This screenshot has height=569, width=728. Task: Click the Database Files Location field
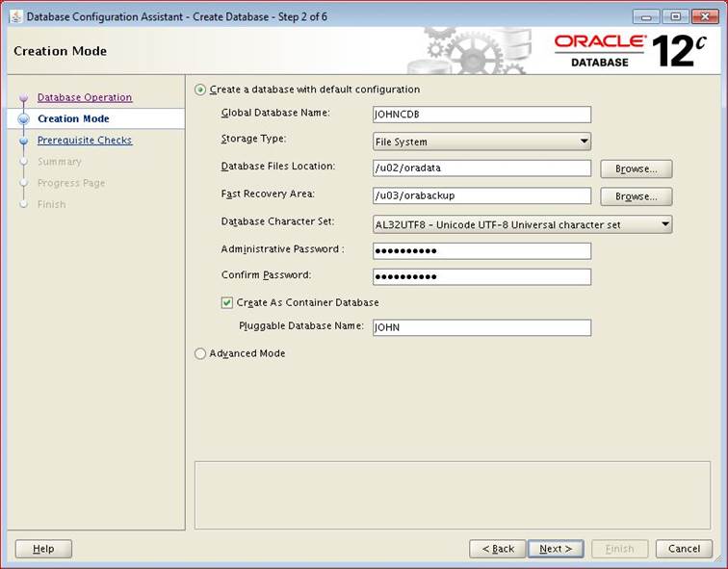click(x=481, y=168)
